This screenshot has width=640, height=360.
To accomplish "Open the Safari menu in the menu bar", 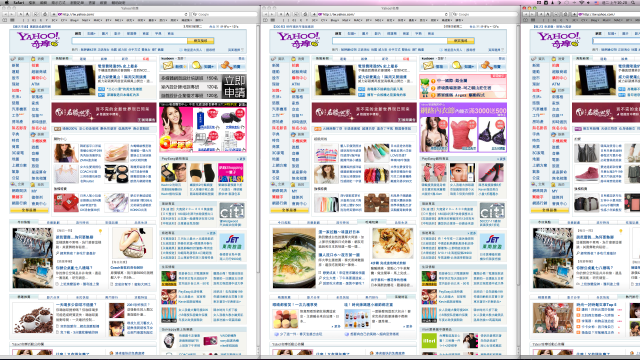I will coord(18,2).
